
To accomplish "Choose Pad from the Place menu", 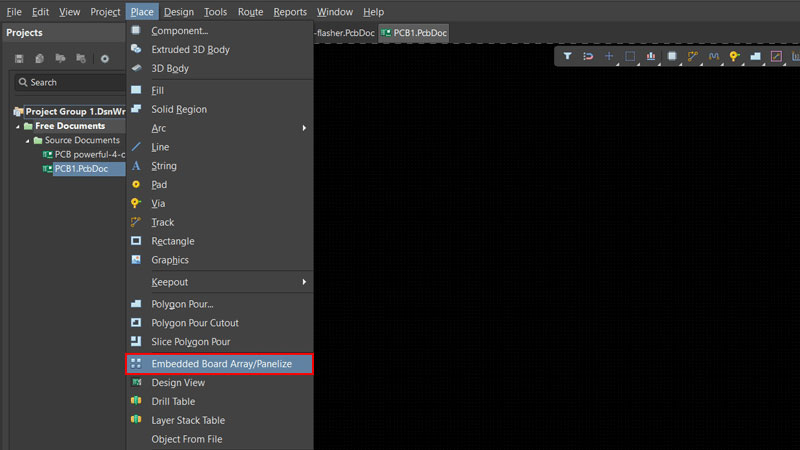I will click(x=159, y=185).
